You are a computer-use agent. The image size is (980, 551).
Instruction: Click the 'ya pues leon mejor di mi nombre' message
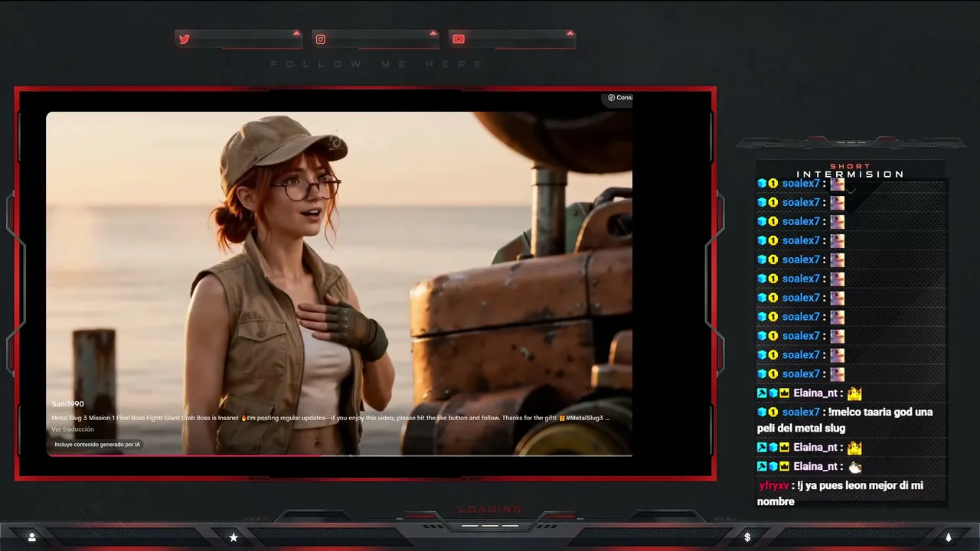[x=840, y=494]
